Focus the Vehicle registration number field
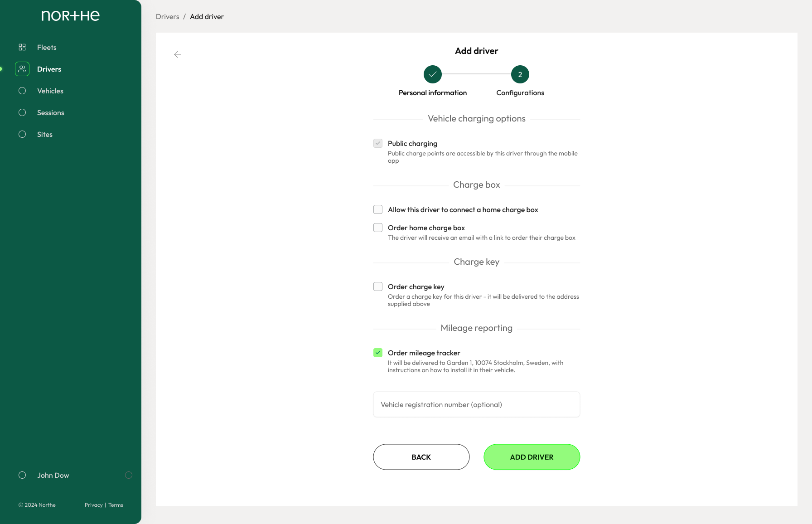Image resolution: width=812 pixels, height=524 pixels. click(x=477, y=404)
